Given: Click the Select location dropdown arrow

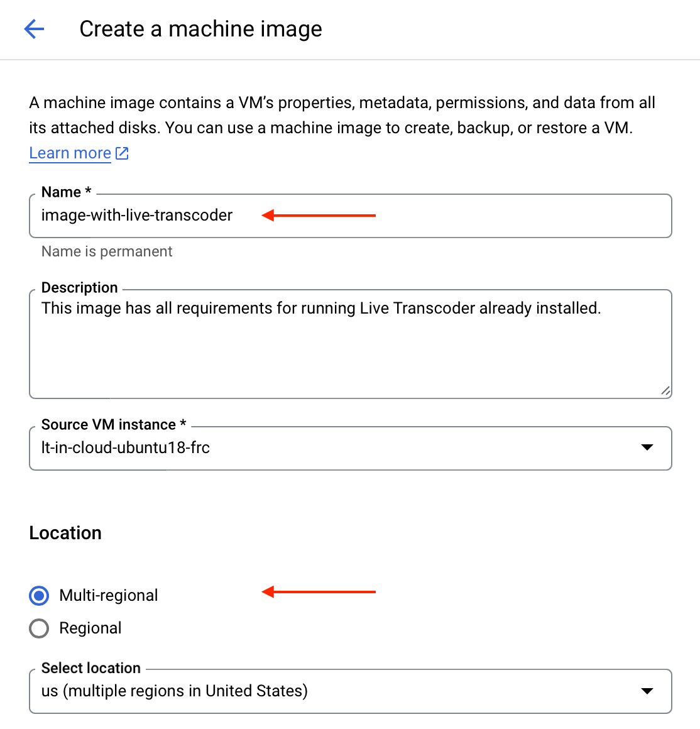Looking at the screenshot, I should [x=647, y=691].
